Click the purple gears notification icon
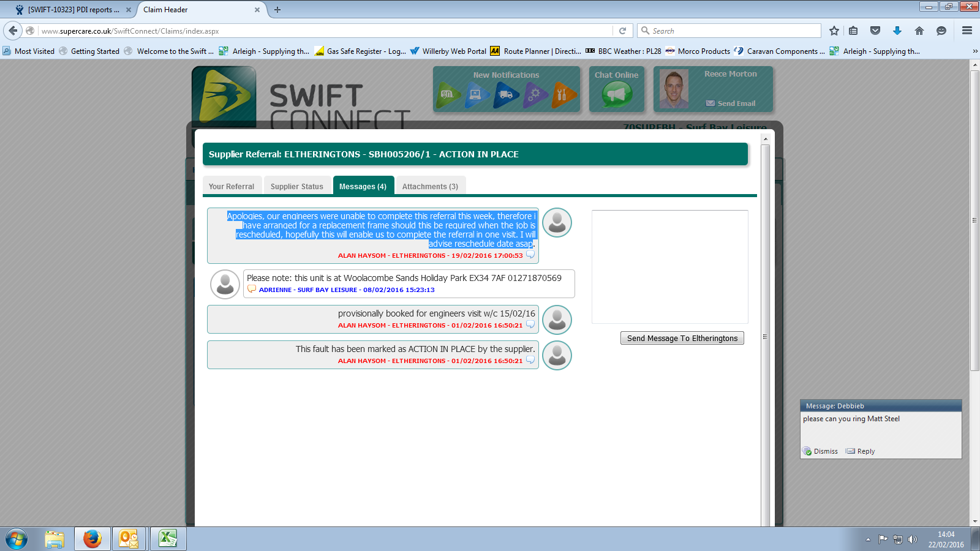The image size is (980, 551). pos(535,95)
